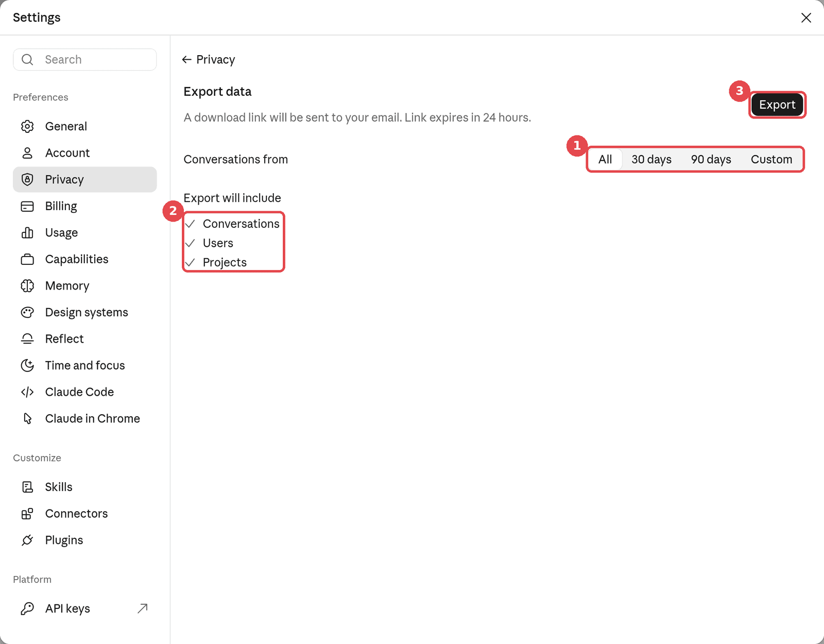
Task: Open the Billing settings page
Action: 85,206
